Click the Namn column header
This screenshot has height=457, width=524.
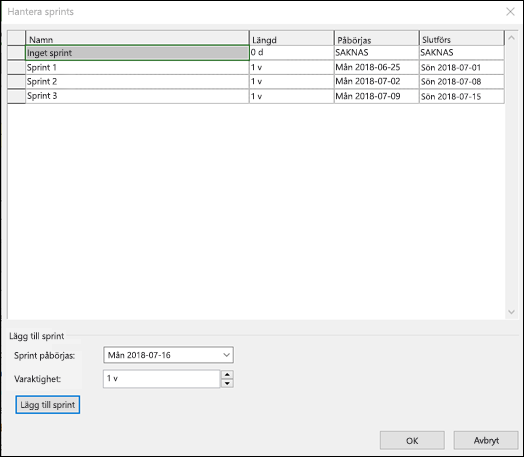click(137, 38)
